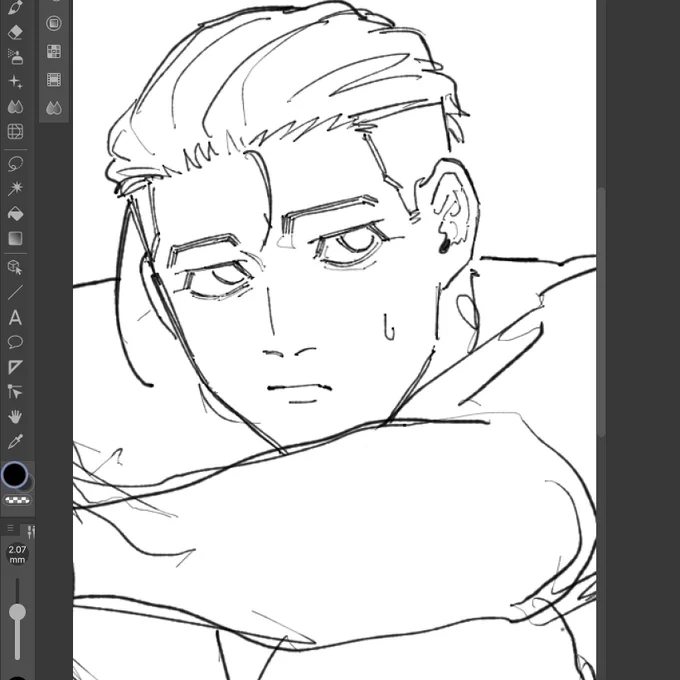Select the Lasso selection tool
The height and width of the screenshot is (680, 680).
click(x=15, y=164)
